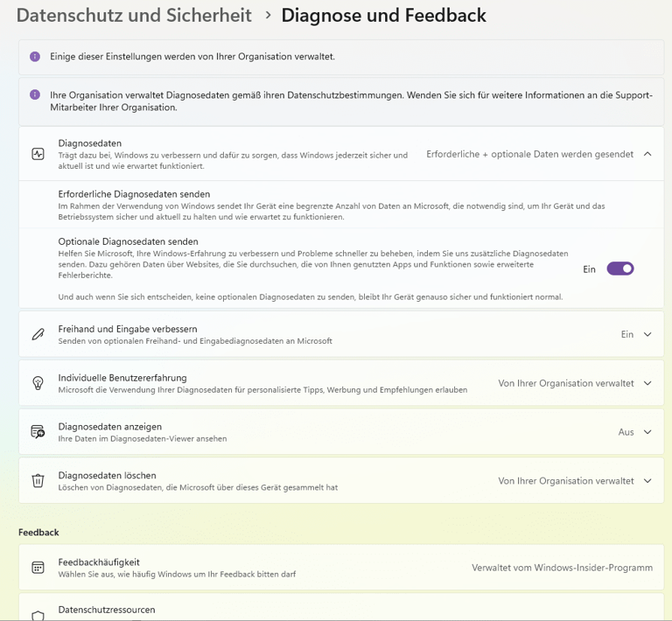
Task: Go back to Datenschutz und Sicherheit breadcrumb
Action: click(x=134, y=15)
